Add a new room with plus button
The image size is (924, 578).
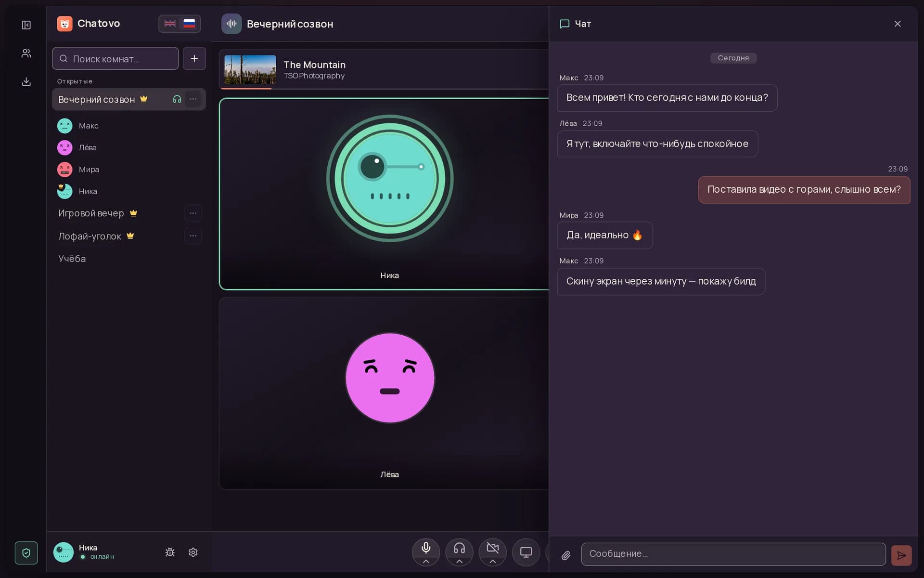pos(194,58)
